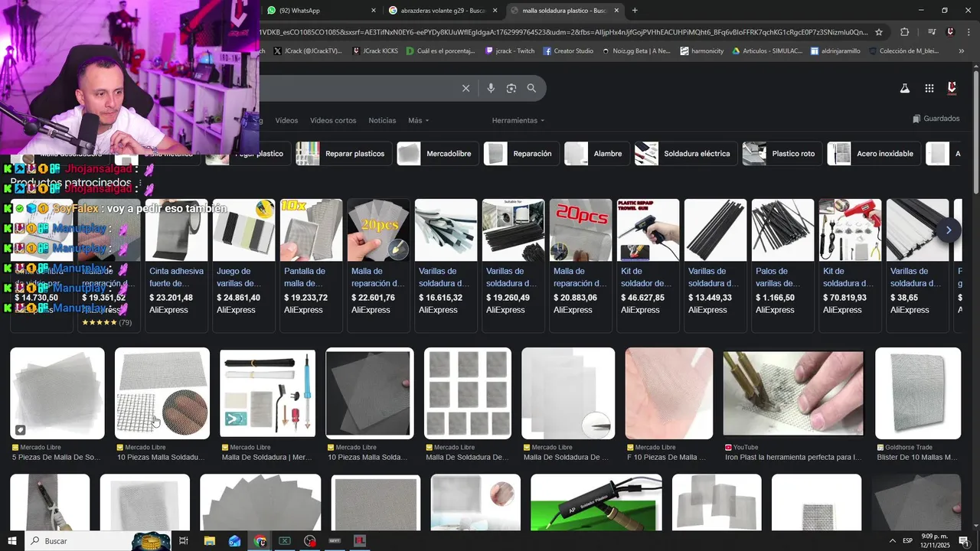Filter images by Plastico roto chip
980x551 pixels.
(x=782, y=153)
